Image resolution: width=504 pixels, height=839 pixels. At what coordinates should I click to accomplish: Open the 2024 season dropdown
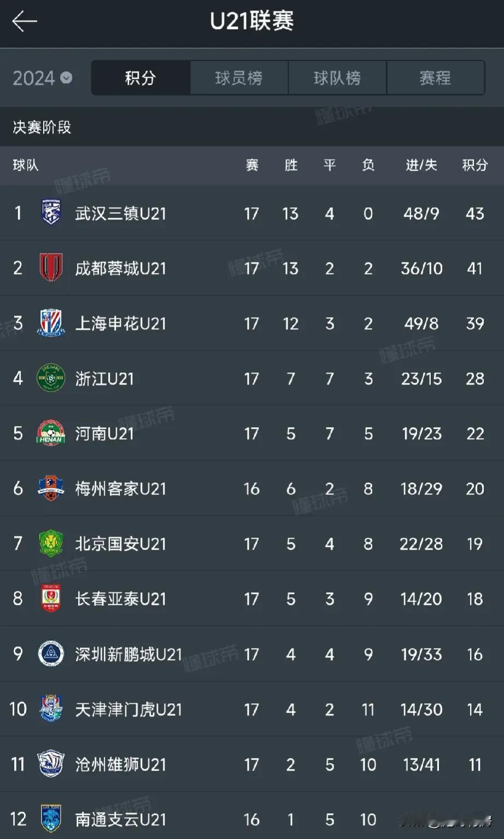[43, 78]
